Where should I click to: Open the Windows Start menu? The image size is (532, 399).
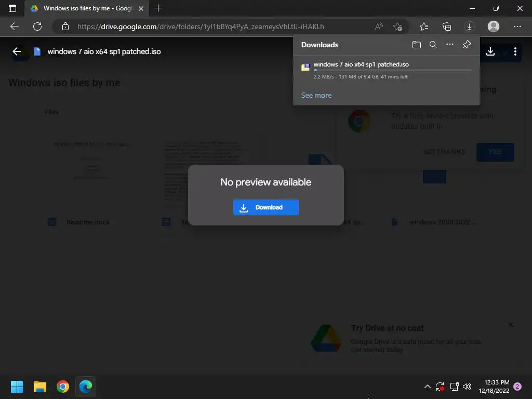(17, 387)
